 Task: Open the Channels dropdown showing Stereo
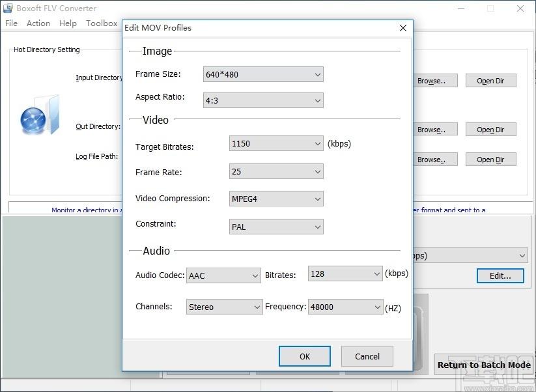[x=224, y=307]
